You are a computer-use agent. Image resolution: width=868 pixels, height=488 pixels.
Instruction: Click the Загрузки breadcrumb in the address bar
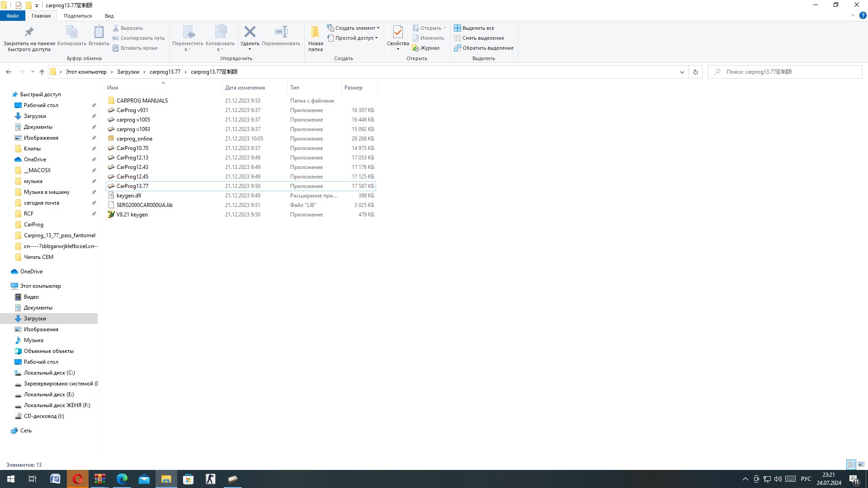tap(128, 72)
